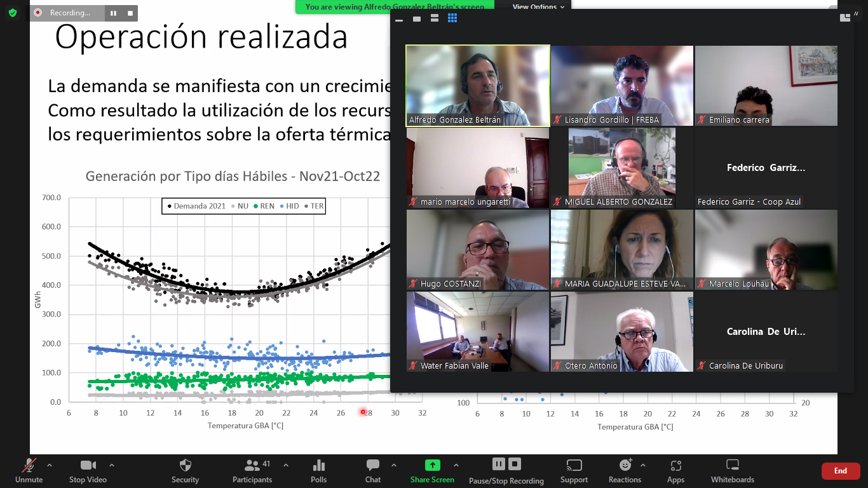This screenshot has height=488, width=868.
Task: Toggle Stop Video camera button
Action: 88,470
